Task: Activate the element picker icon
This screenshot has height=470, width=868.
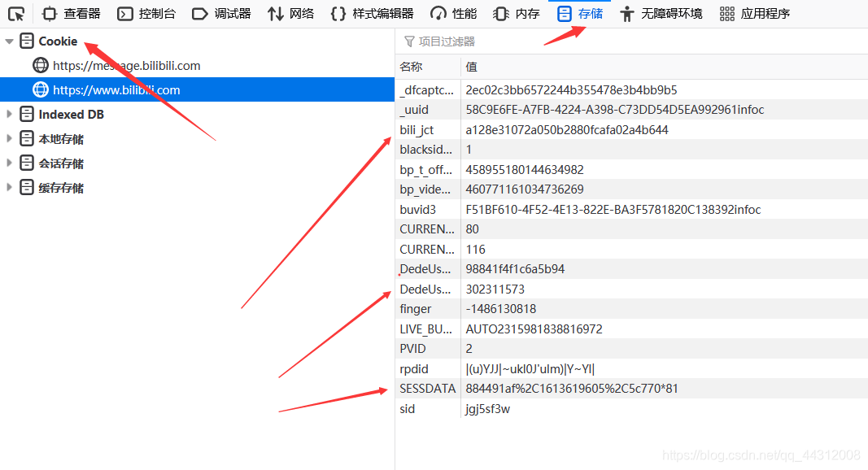Action: point(16,13)
